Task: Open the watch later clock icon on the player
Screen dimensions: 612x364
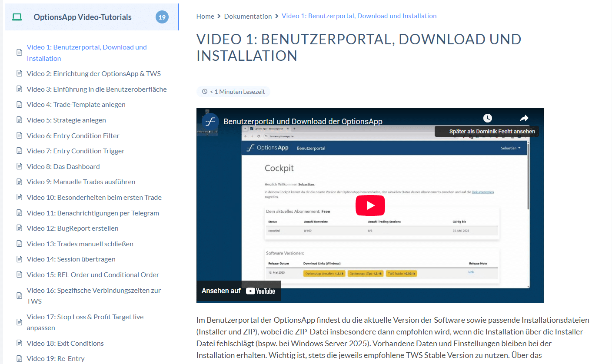Action: (x=488, y=118)
